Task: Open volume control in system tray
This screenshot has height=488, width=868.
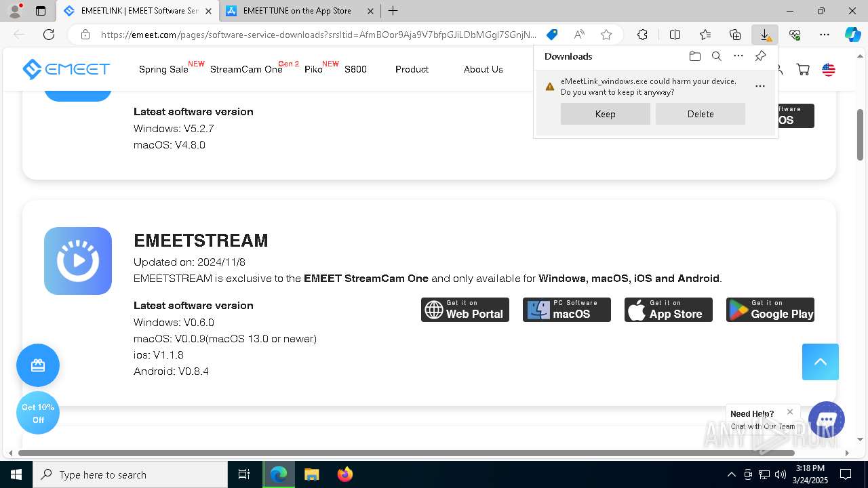Action: coord(781,474)
